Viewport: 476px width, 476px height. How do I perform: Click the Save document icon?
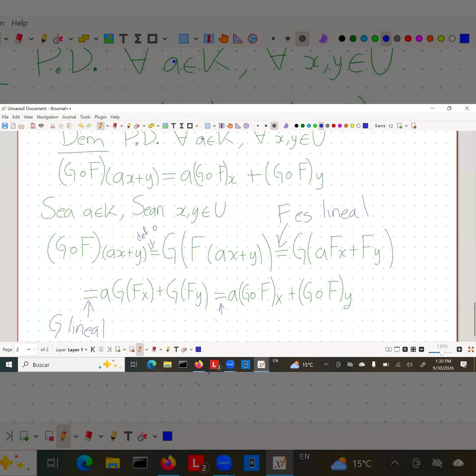pos(5,126)
